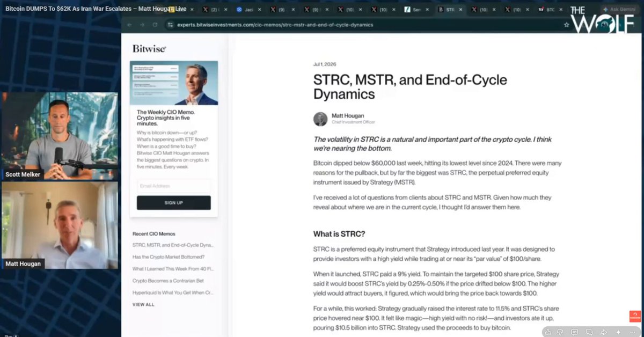Click the red Subscribe badge
This screenshot has width=644, height=337.
click(x=635, y=317)
